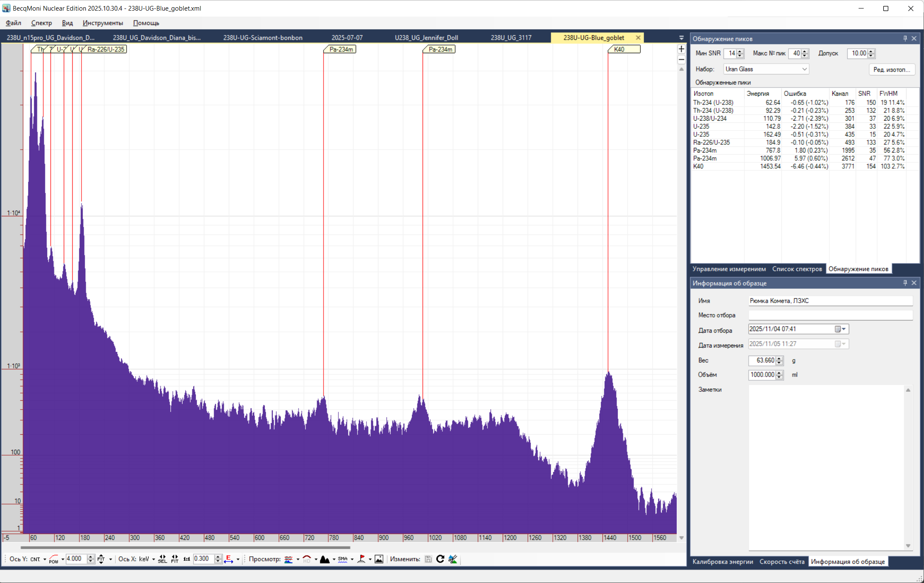Viewport: 924px width, 583px height.
Task: Click the X-axis SEL zoom icon
Action: click(x=162, y=559)
